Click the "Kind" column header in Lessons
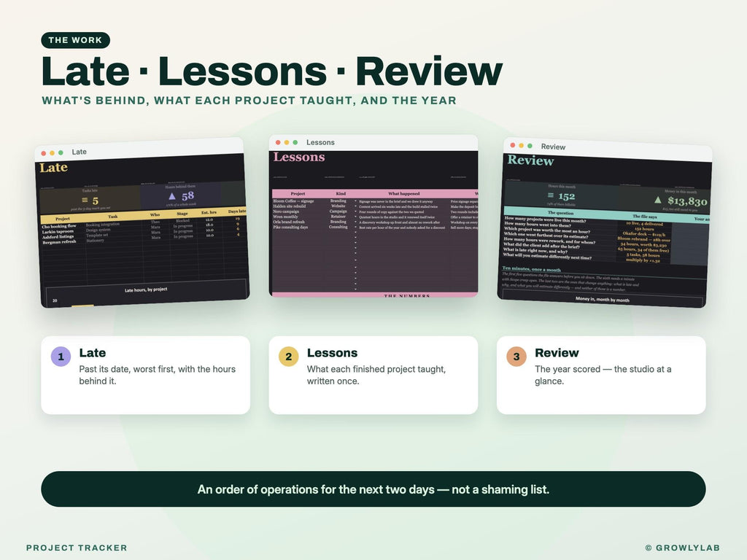Image resolution: width=747 pixels, height=560 pixels. 341,194
